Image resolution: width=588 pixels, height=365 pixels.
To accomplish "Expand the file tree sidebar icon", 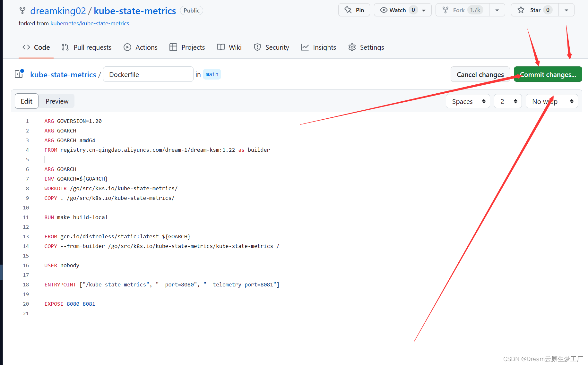I will pos(19,74).
